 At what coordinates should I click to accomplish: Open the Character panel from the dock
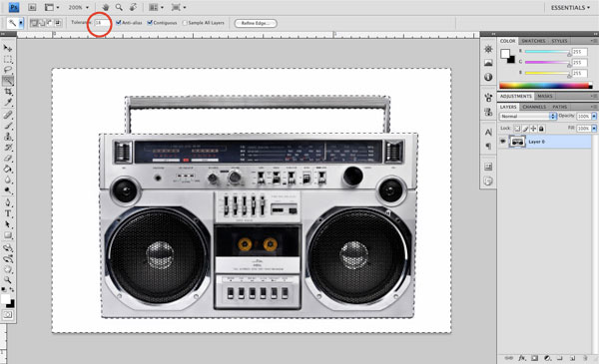488,132
